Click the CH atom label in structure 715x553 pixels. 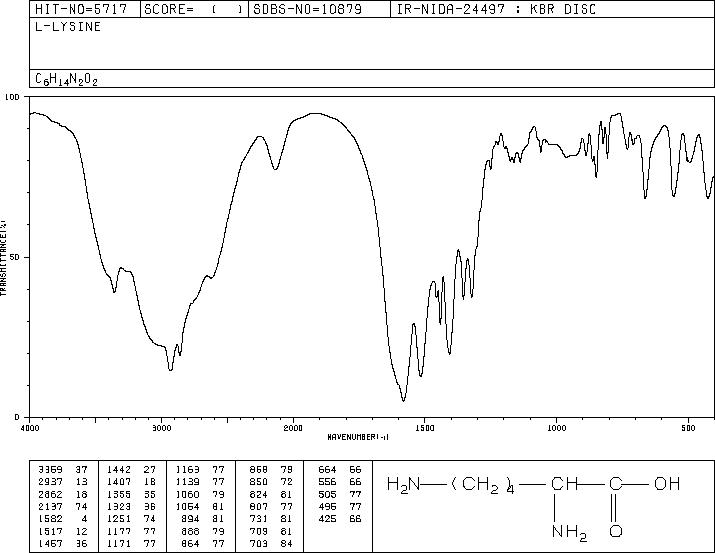pos(565,483)
